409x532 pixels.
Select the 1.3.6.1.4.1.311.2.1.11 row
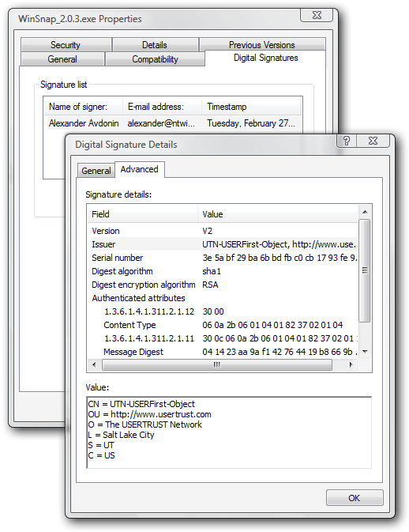click(x=223, y=338)
